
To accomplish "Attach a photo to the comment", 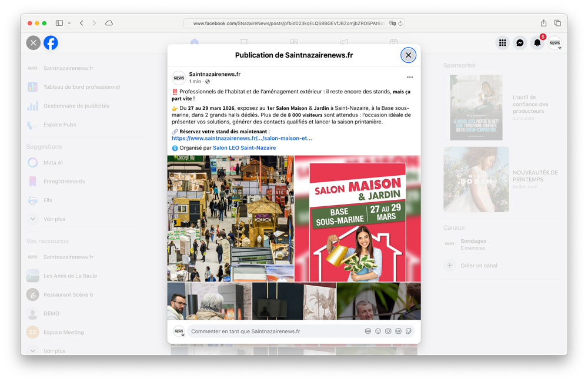I will coord(388,331).
